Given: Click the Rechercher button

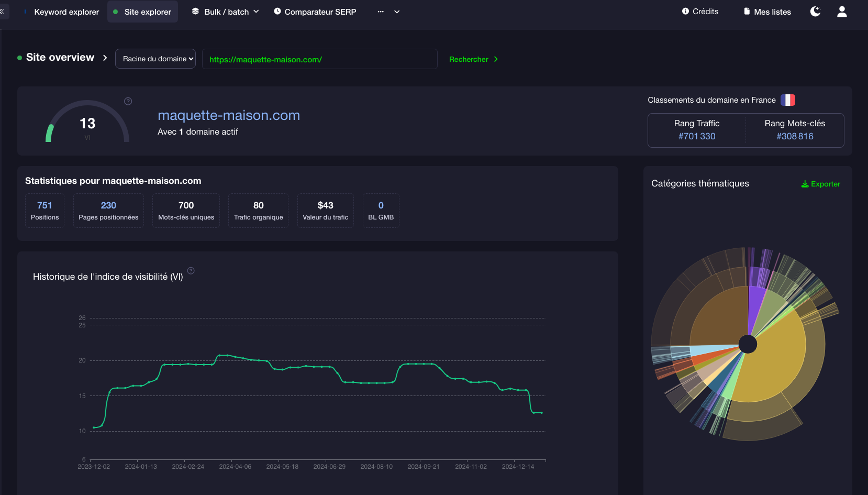Looking at the screenshot, I should pos(474,59).
